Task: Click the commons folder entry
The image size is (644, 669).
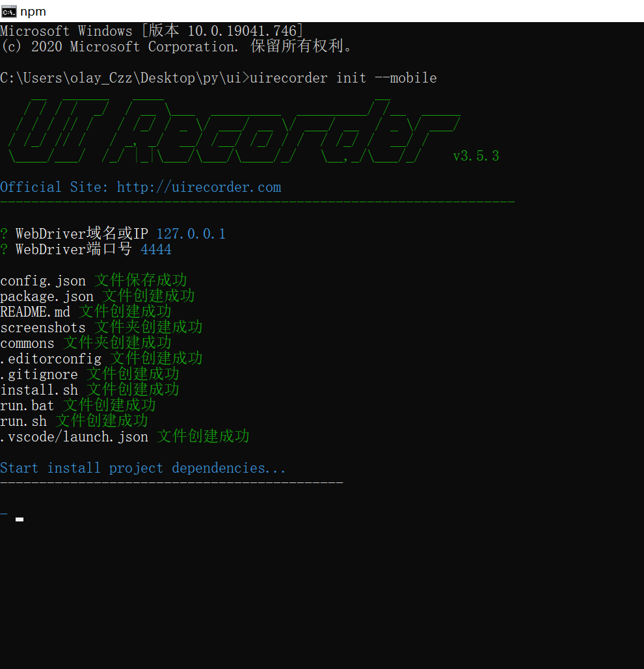Action: coord(27,343)
